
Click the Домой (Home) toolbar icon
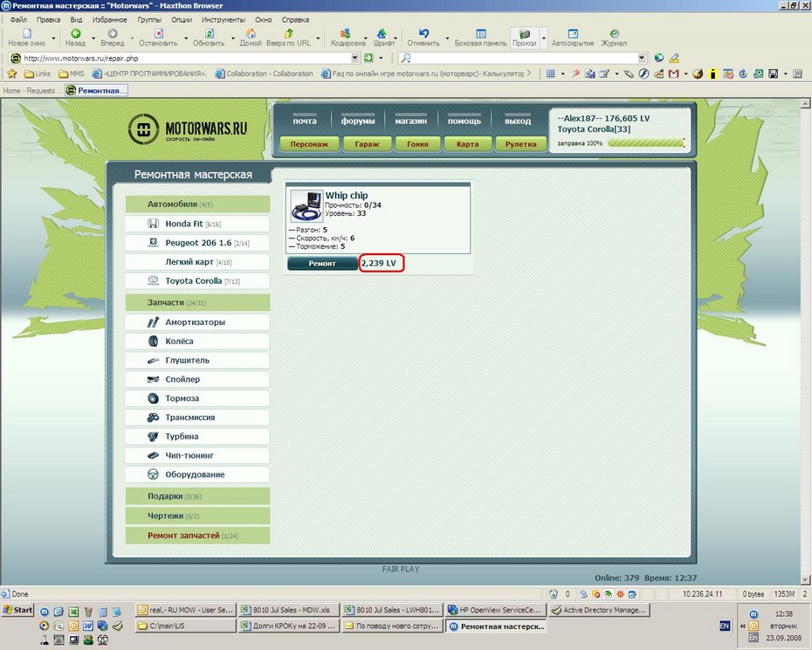tap(251, 34)
